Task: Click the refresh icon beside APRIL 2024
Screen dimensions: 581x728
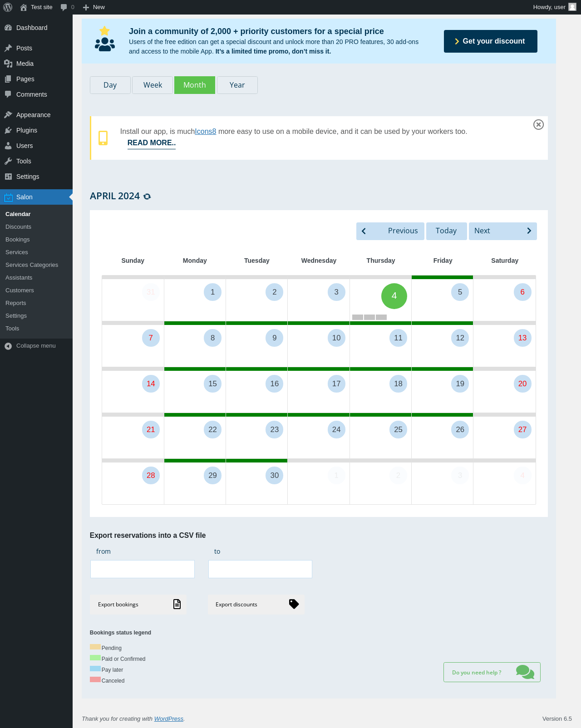Action: (147, 197)
